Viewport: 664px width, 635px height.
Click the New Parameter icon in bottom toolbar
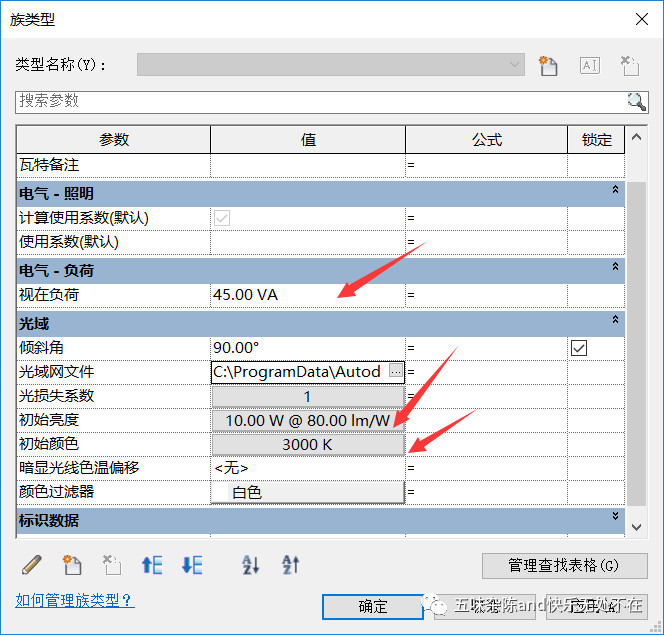tap(72, 565)
